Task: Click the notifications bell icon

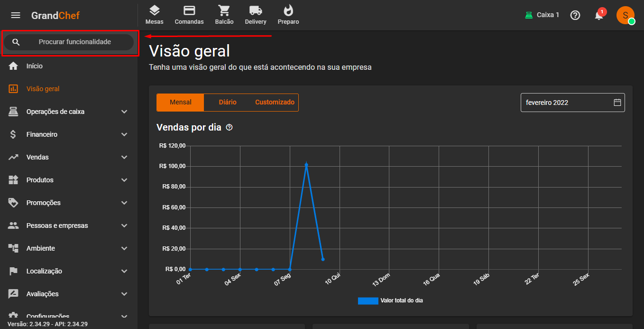Action: point(599,15)
